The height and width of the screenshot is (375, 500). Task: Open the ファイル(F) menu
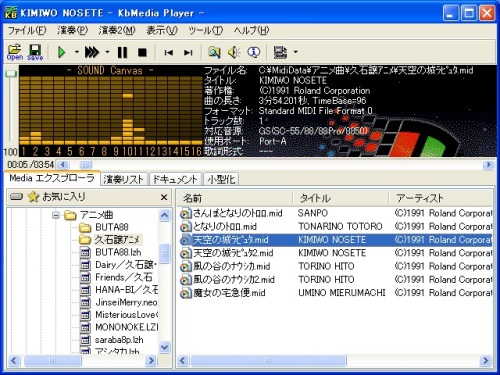[x=27, y=31]
